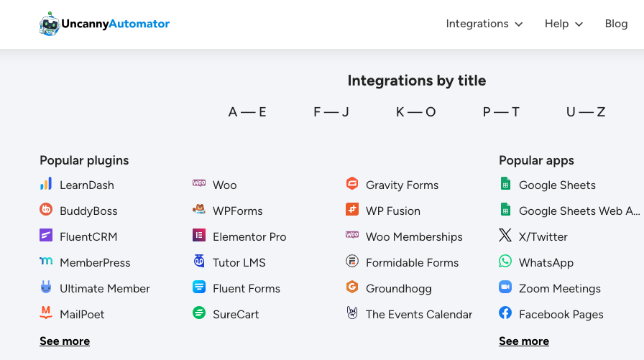
Task: Select the Zoom Meetings camera icon
Action: [505, 287]
